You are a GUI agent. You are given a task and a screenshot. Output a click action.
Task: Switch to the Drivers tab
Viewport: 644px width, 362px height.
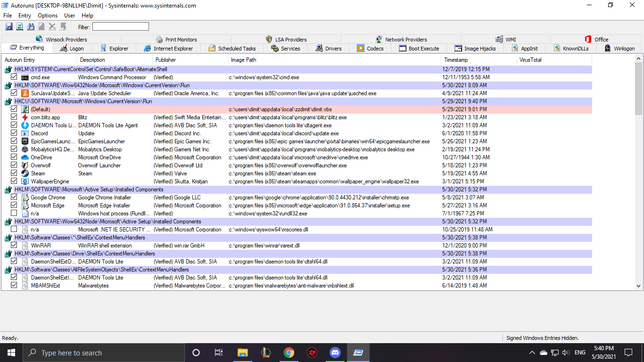329,48
